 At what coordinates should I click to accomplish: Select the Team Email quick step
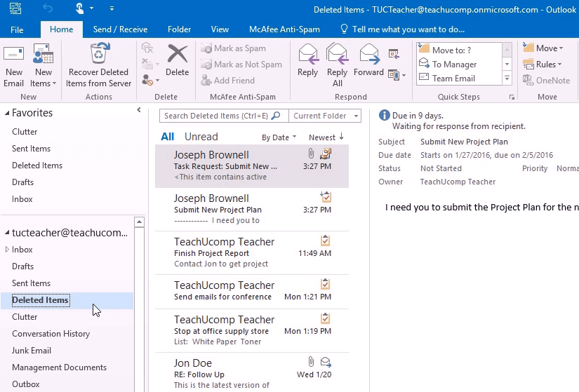tap(459, 79)
